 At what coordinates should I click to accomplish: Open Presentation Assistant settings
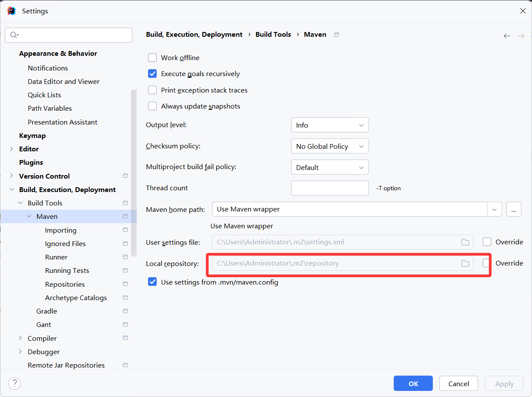click(x=62, y=122)
